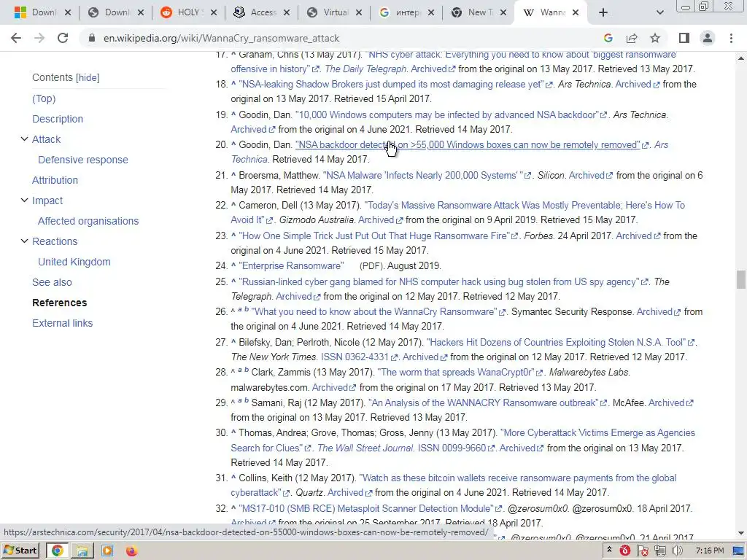
Task: Jump to United Kingdom section
Action: 74,262
